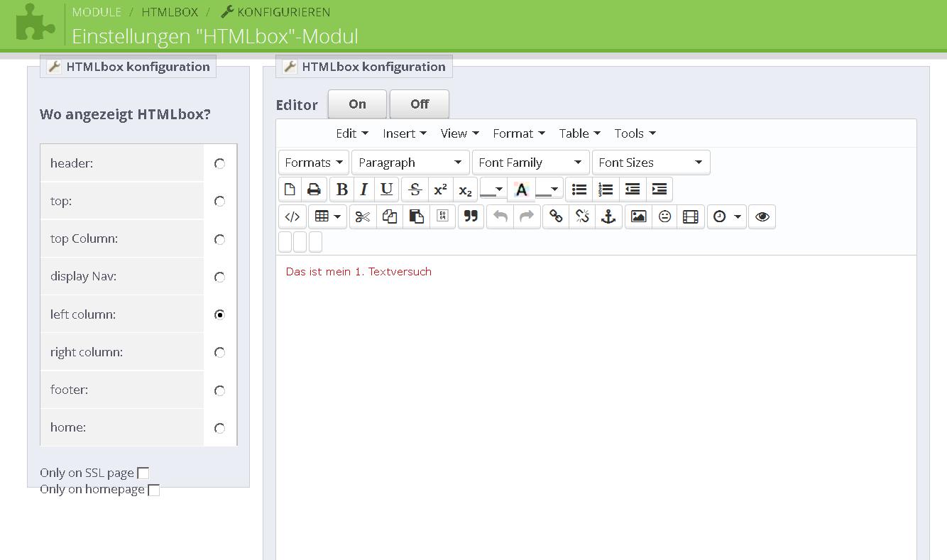Choose the right column radio option

click(219, 353)
